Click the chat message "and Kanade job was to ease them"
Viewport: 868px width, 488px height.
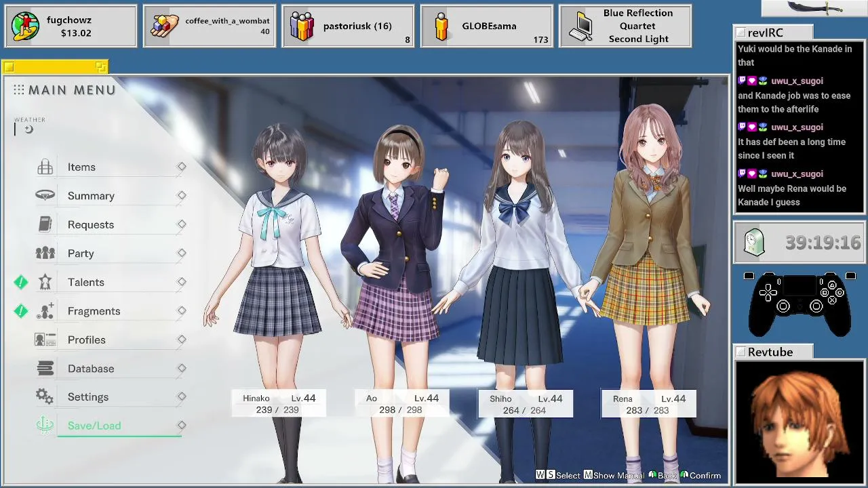pyautogui.click(x=794, y=102)
